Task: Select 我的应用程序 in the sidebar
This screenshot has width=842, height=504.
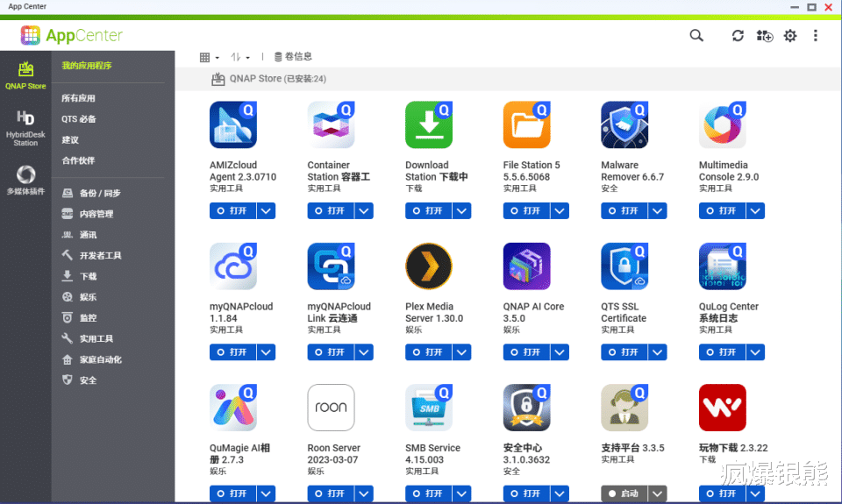Action: 87,66
